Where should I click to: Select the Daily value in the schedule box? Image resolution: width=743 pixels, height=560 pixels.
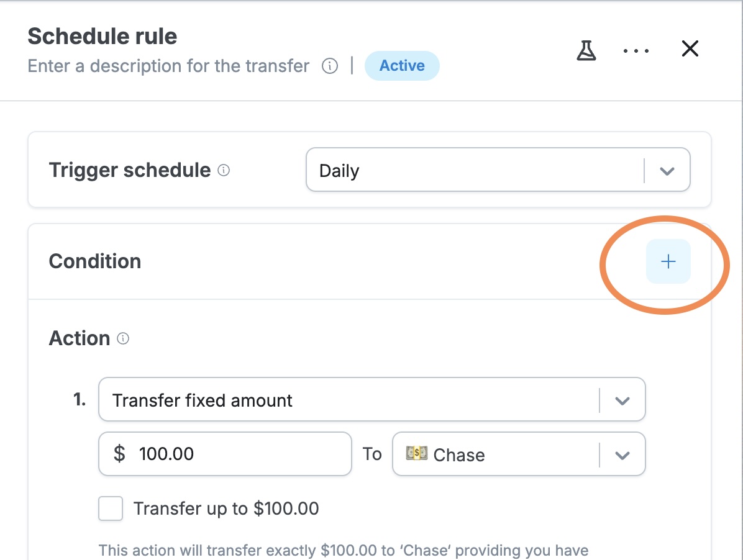pos(339,171)
